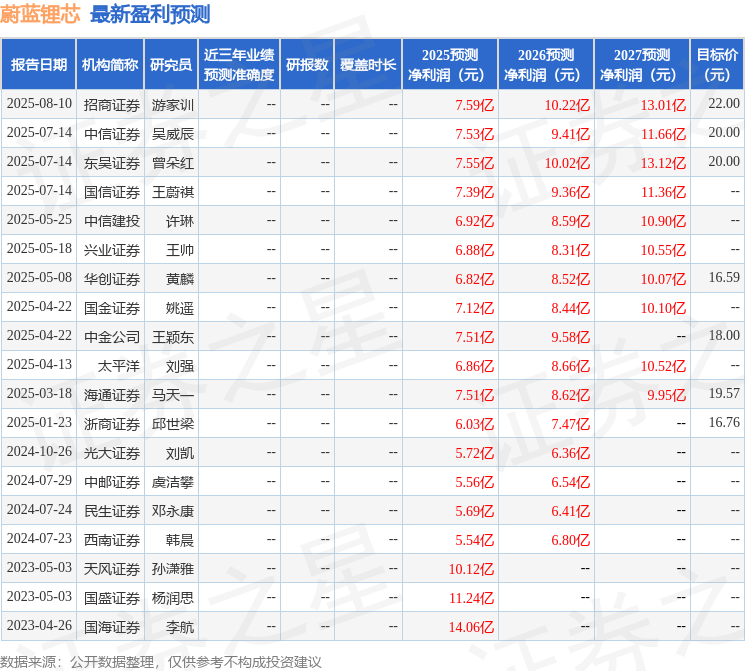Select 西南证券 institution cell

pos(112,539)
